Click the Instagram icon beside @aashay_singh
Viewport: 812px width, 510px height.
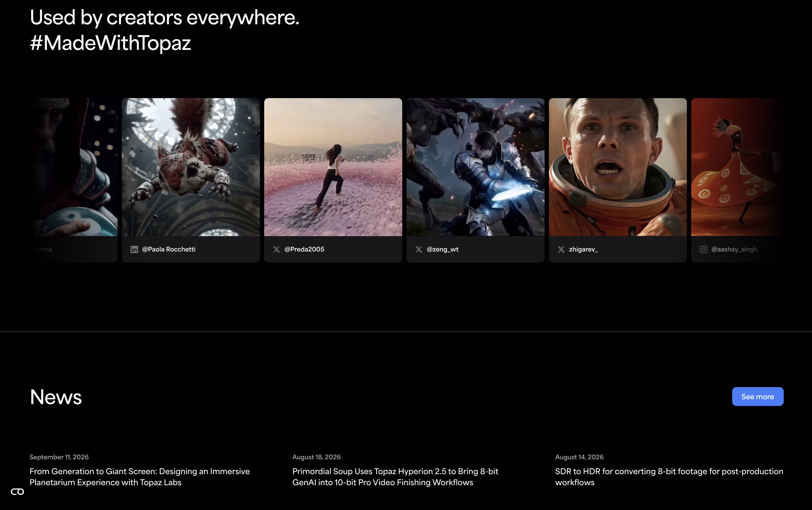(703, 249)
